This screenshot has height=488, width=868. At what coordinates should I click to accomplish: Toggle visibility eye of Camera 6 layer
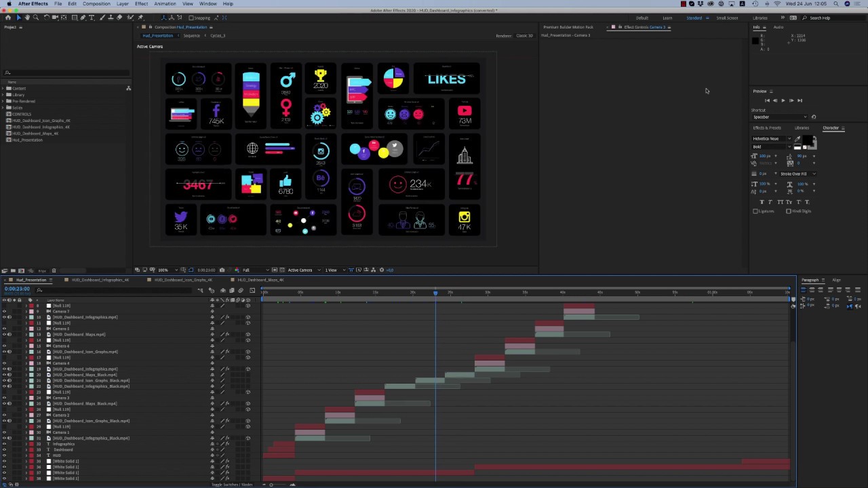4,346
